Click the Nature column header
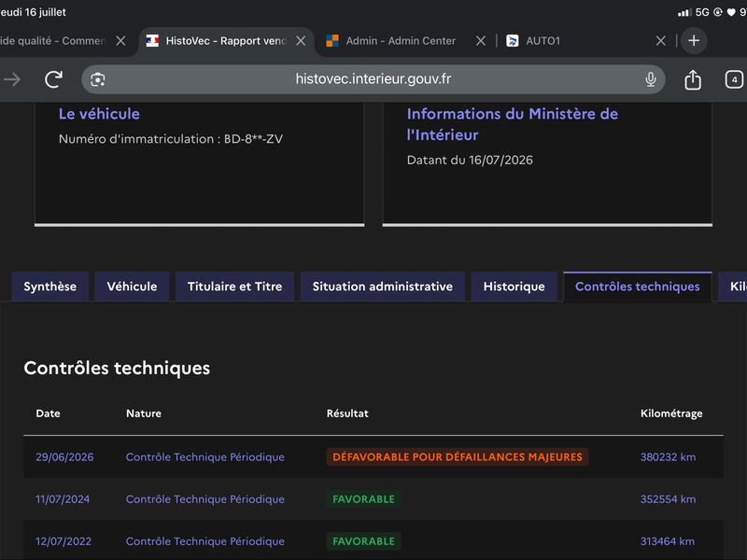747x560 pixels. pos(144,413)
